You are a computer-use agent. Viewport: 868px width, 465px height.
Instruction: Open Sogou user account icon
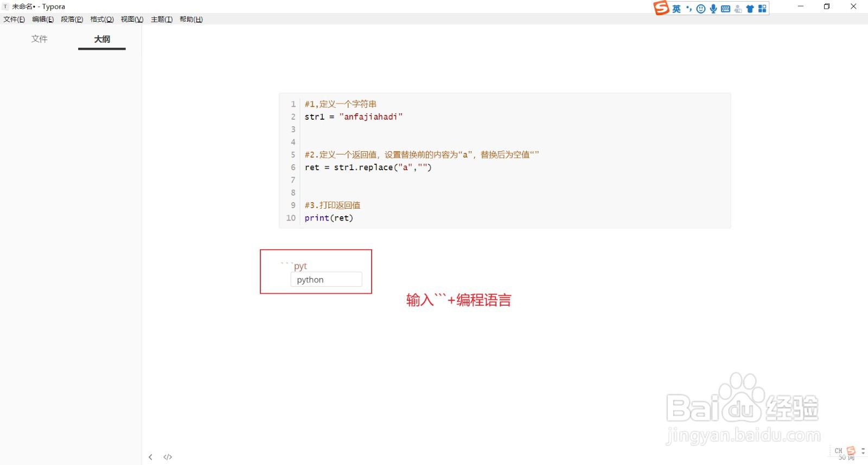(738, 9)
